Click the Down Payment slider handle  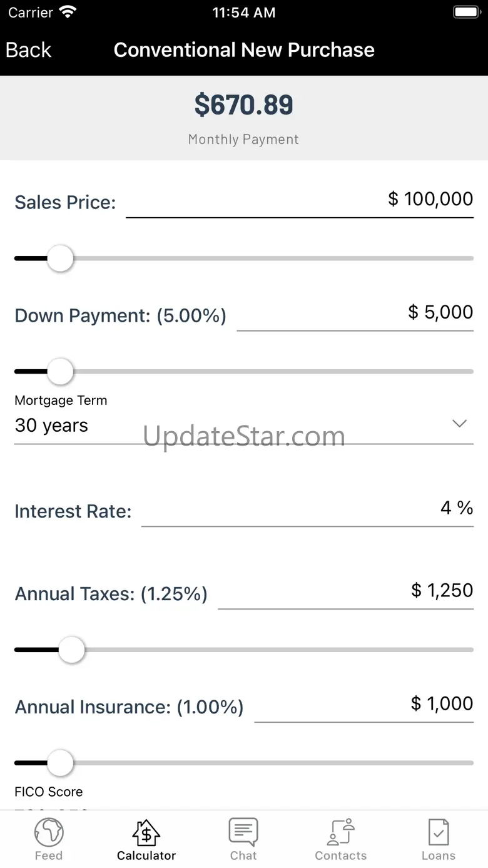click(61, 372)
